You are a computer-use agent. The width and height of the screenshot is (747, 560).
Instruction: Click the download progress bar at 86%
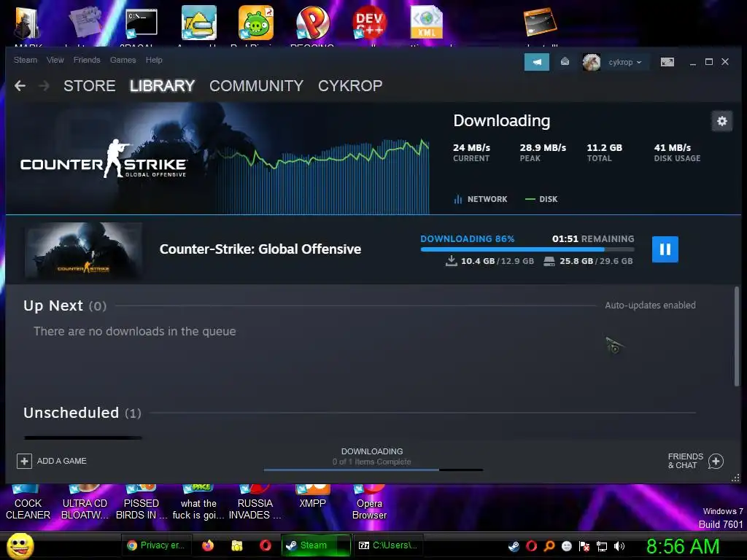pos(527,249)
